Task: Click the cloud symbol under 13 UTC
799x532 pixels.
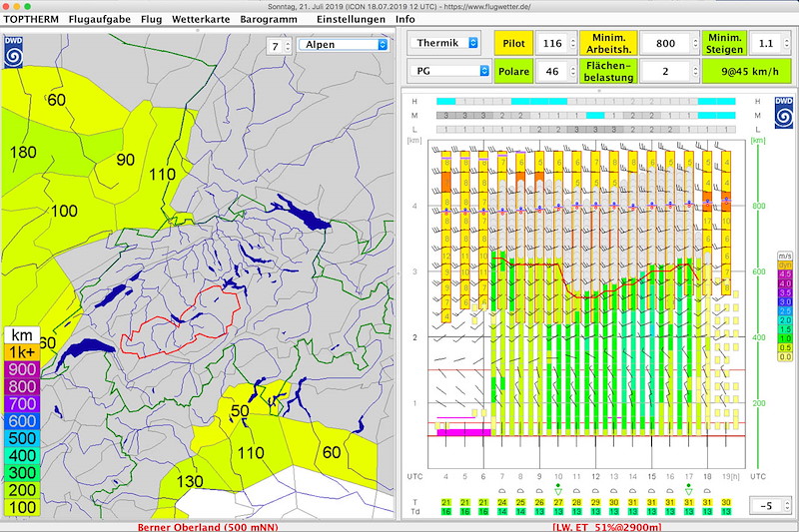Action: 614,491
